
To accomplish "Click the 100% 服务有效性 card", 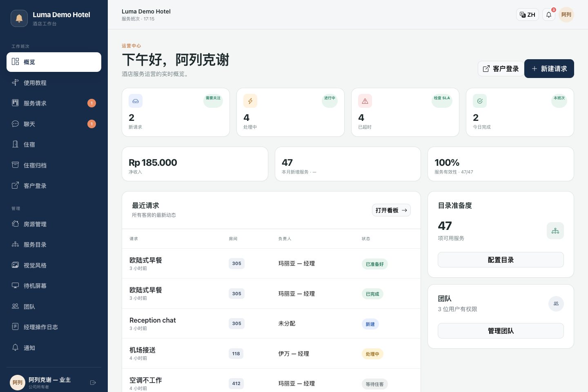I will pyautogui.click(x=501, y=164).
